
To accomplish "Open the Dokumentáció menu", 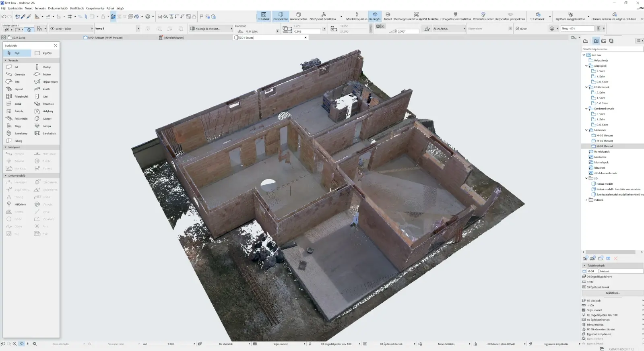I will click(58, 8).
